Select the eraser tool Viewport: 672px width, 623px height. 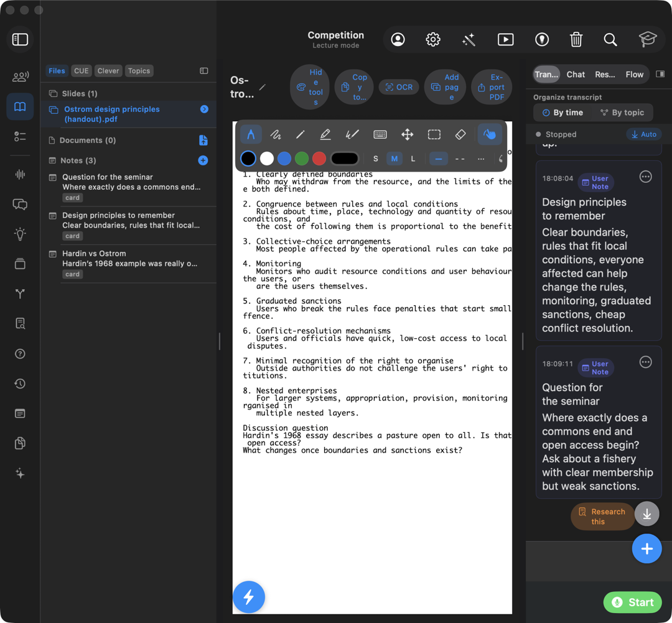click(x=460, y=134)
